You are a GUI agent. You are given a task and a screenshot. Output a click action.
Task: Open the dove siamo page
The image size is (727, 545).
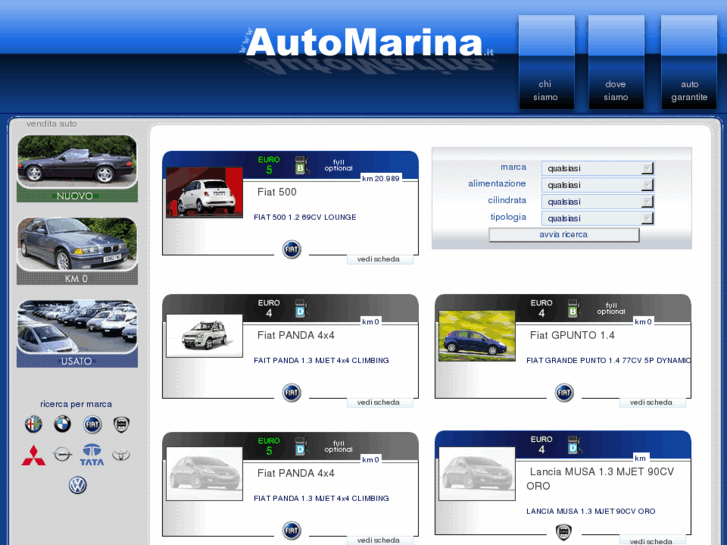click(616, 63)
